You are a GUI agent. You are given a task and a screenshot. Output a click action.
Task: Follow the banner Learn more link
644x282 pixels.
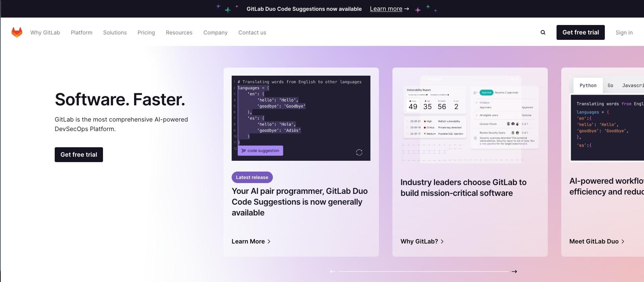pos(386,9)
